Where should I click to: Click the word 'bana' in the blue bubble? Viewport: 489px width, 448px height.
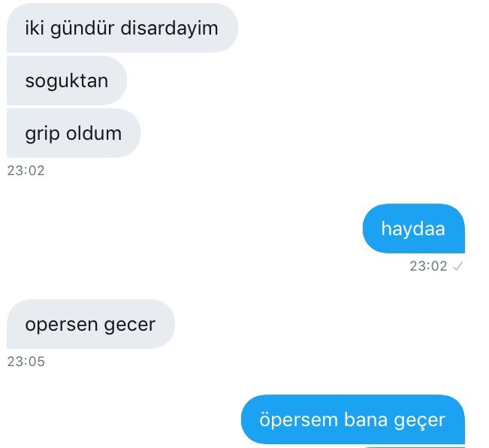pyautogui.click(x=366, y=419)
